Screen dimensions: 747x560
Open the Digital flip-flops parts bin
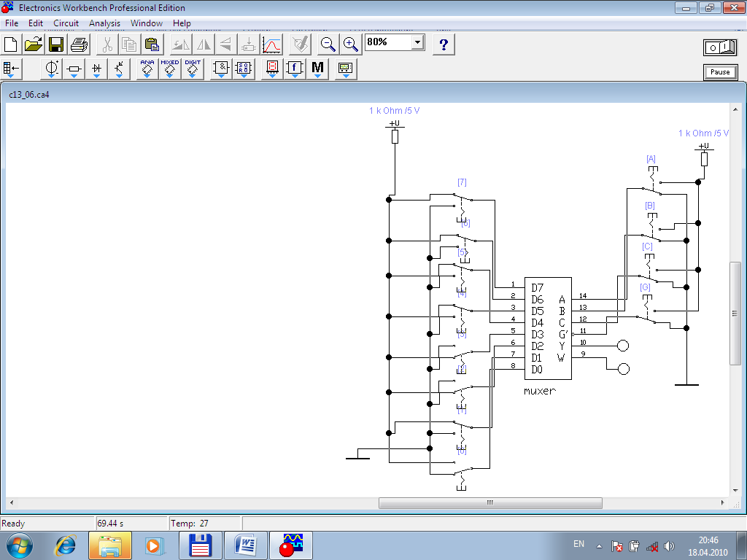point(244,69)
